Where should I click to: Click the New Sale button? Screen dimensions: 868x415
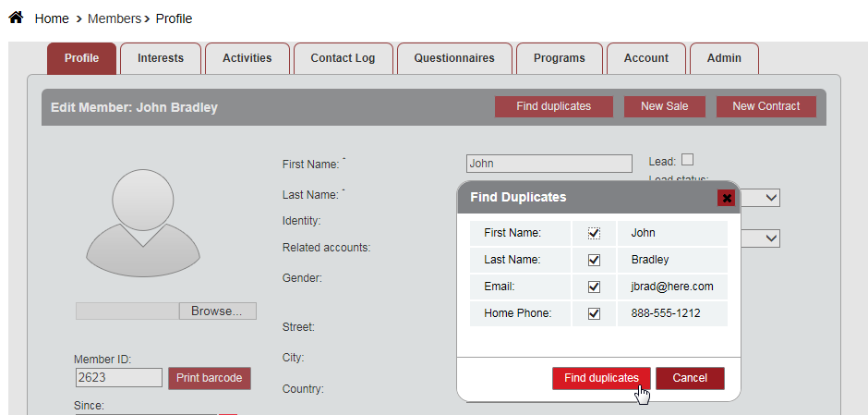[664, 106]
